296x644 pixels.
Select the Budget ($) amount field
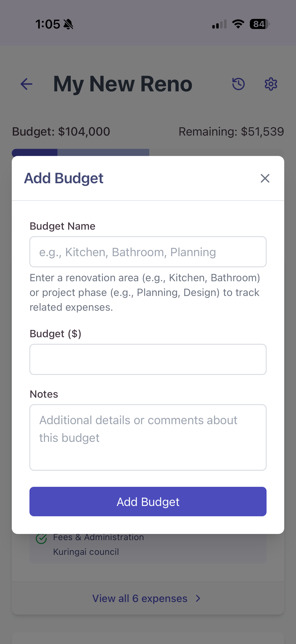pyautogui.click(x=148, y=359)
